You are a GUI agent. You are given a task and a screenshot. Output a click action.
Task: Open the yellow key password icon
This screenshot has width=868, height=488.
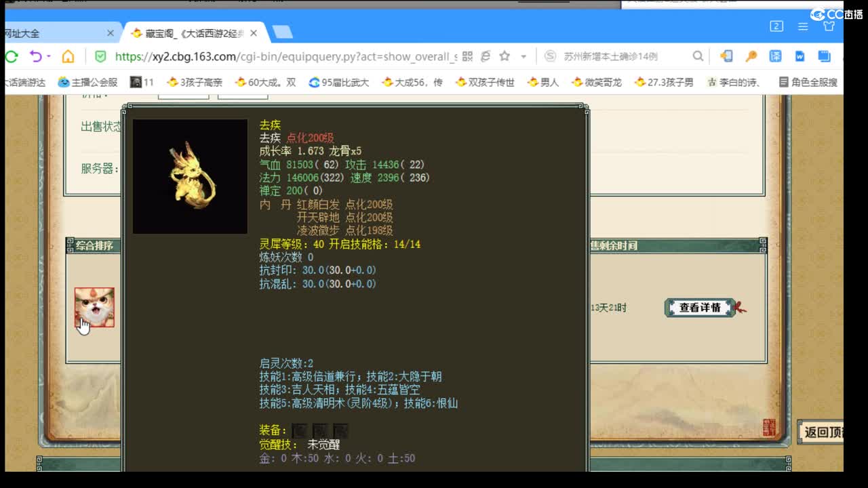(x=751, y=56)
